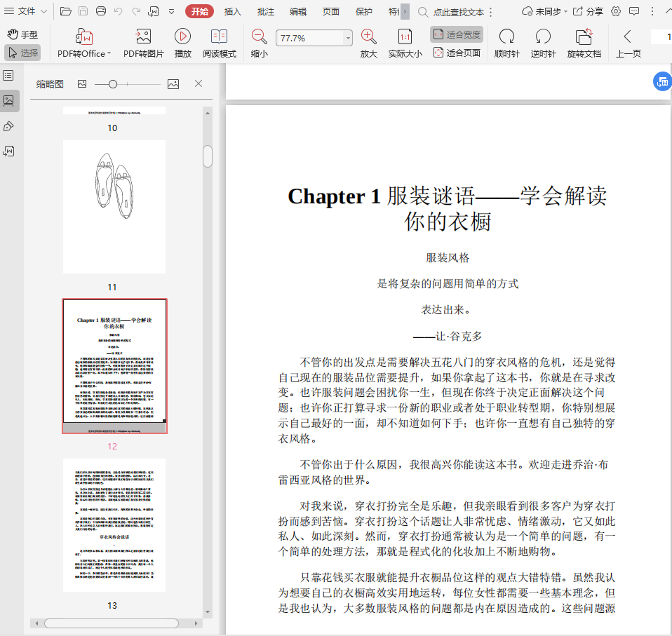Screen dimensions: 672x636
Task: Click the PDF转Office conversion icon
Action: [x=84, y=37]
